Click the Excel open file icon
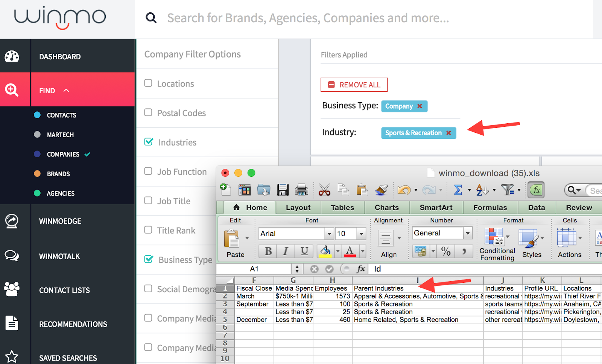 [x=263, y=190]
